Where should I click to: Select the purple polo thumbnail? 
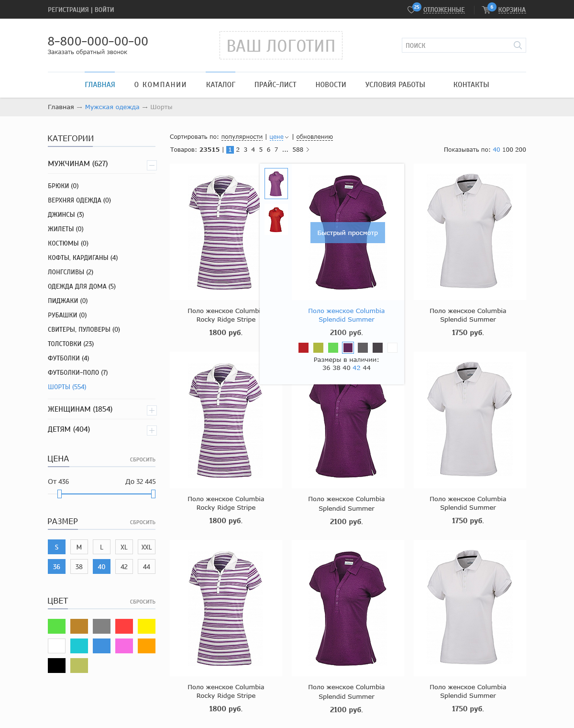(x=276, y=183)
